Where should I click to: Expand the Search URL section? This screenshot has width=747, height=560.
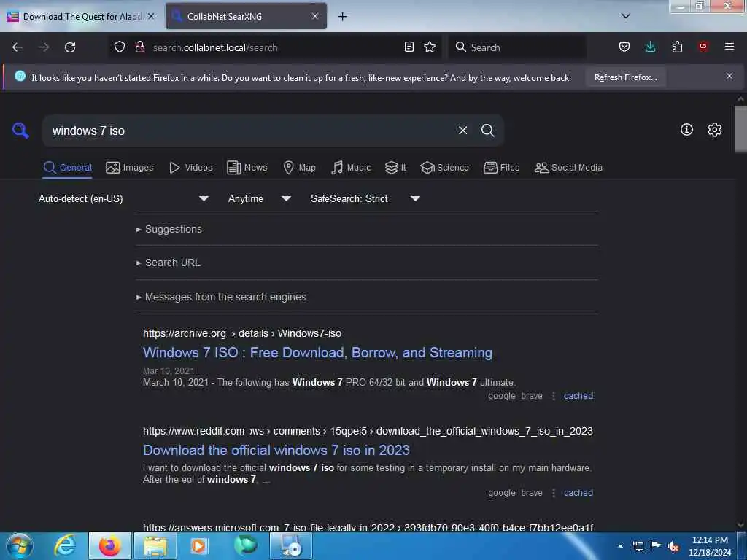pyautogui.click(x=169, y=262)
